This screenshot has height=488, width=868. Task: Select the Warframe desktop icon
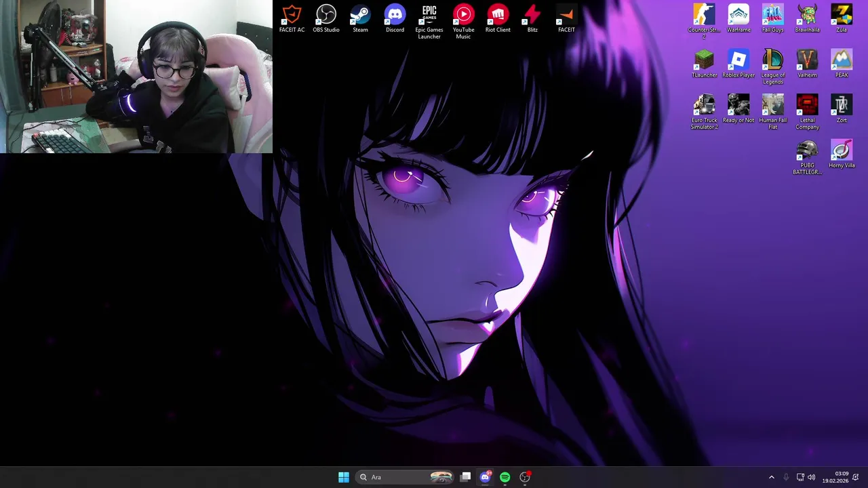click(738, 19)
